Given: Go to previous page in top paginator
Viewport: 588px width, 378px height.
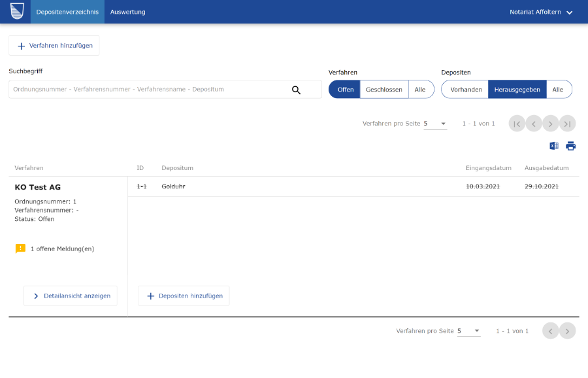Looking at the screenshot, I should coord(534,124).
